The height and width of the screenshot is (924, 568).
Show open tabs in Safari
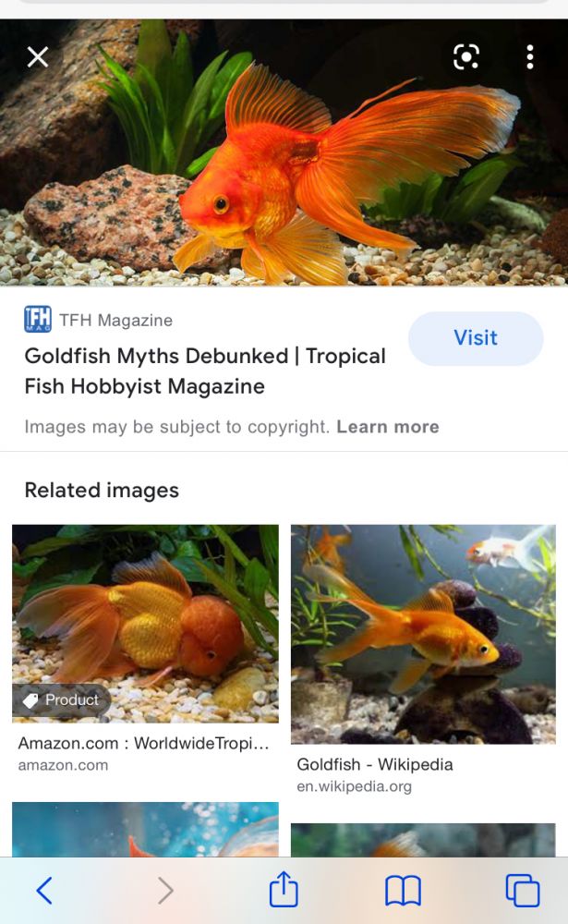click(x=523, y=891)
